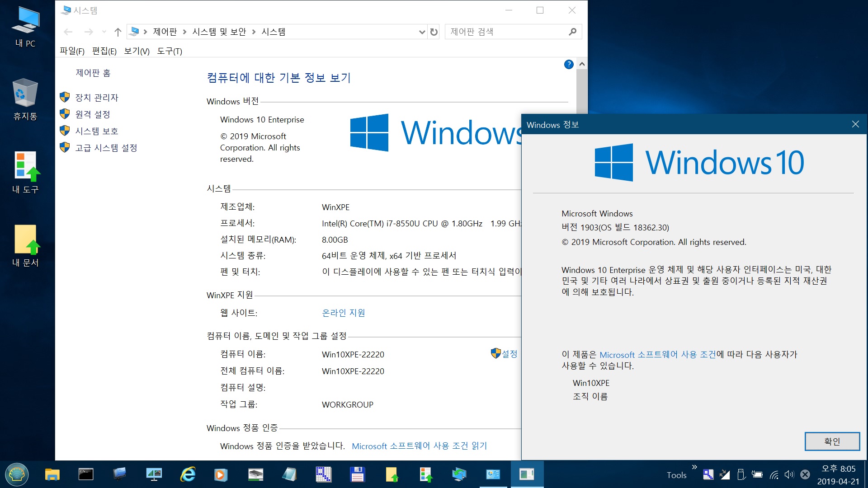Image resolution: width=868 pixels, height=488 pixels.
Task: Select the 8.00GB memory value
Action: click(335, 240)
